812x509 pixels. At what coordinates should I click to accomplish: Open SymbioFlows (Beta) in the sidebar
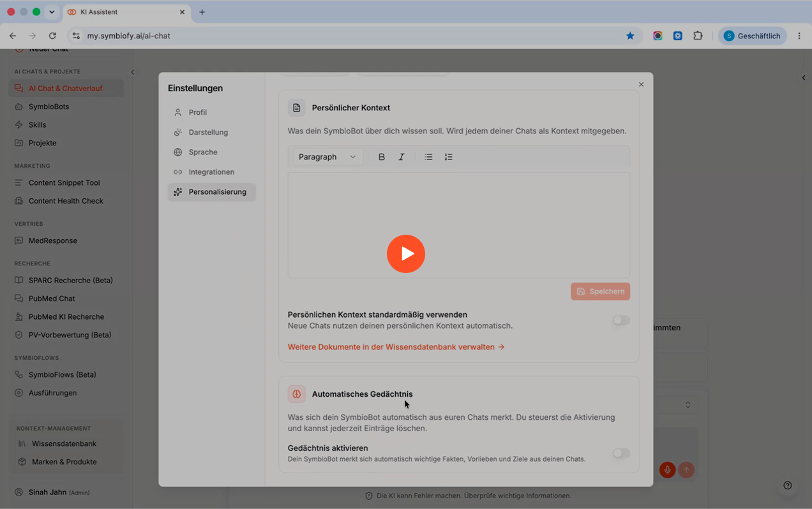click(x=66, y=374)
